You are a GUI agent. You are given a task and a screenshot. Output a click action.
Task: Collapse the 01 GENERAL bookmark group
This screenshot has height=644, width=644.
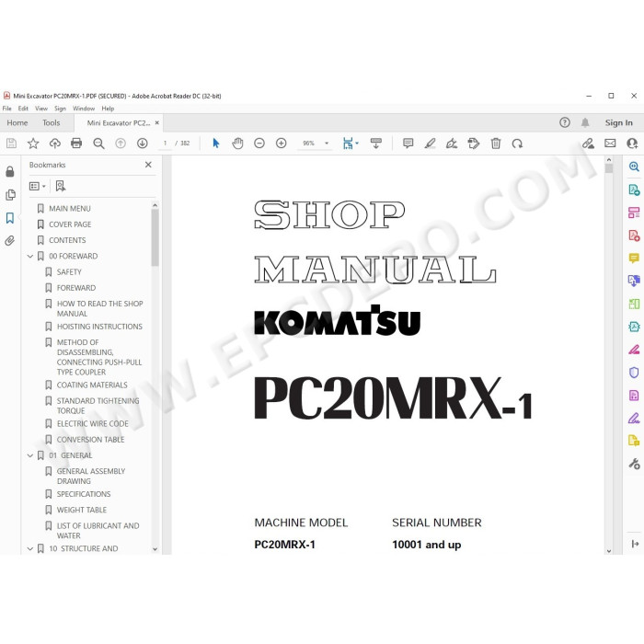[x=30, y=455]
